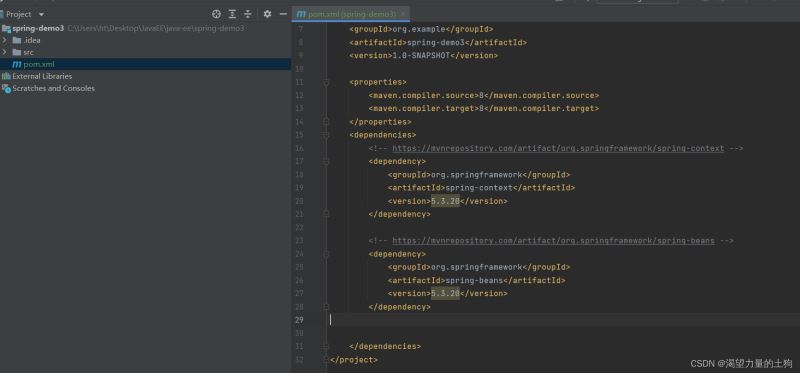Click the maven.compiler.target line

click(484, 108)
